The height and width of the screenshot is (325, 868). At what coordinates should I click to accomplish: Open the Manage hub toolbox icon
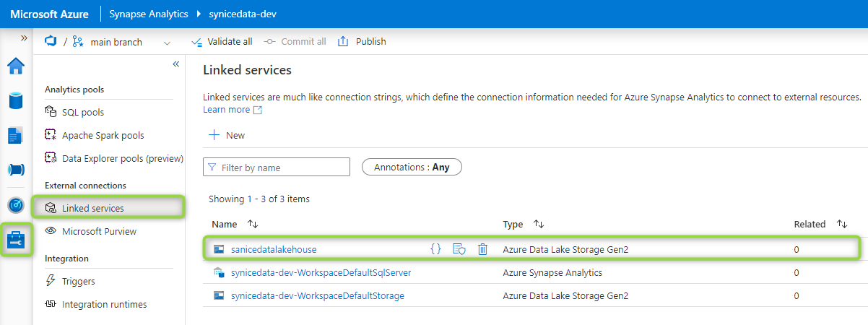point(16,240)
